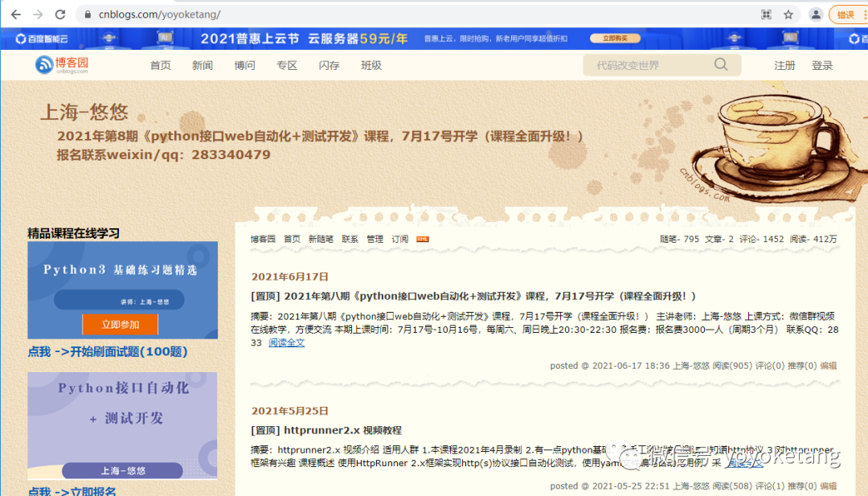Click the 登录 login link
The image size is (868, 496).
coord(822,66)
